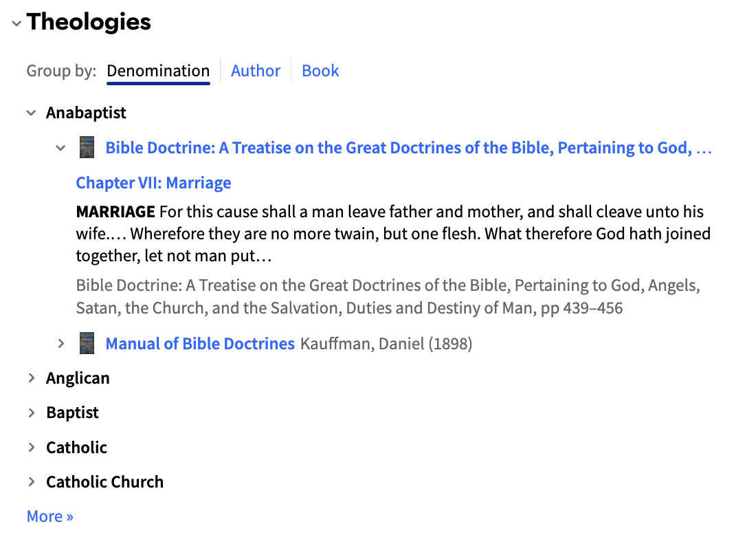Click the MARRIAGE excerpt text
This screenshot has height=546, width=756.
(393, 233)
